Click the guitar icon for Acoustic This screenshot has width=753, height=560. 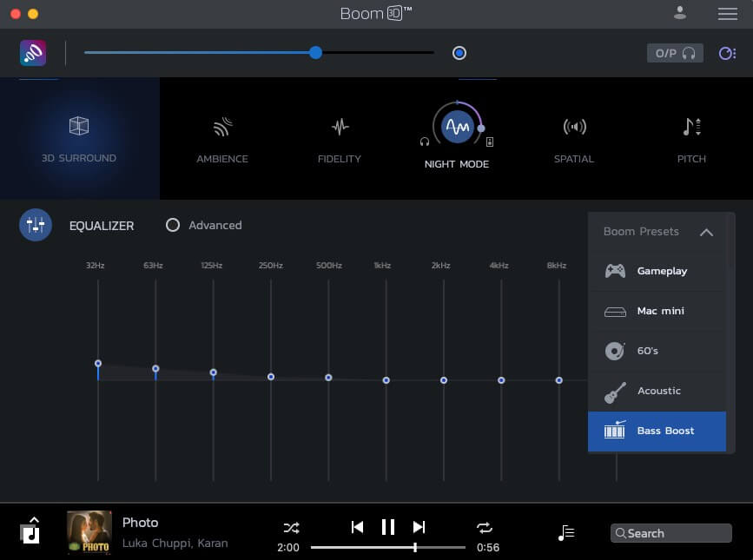pyautogui.click(x=615, y=392)
